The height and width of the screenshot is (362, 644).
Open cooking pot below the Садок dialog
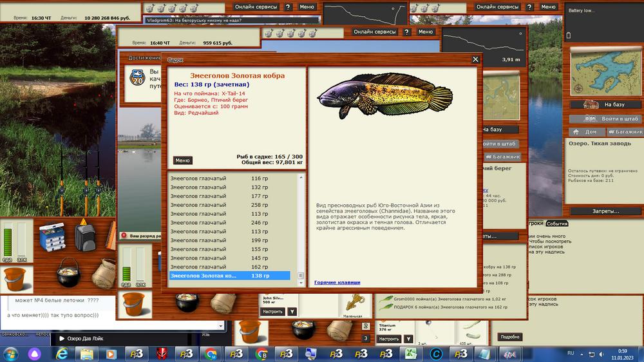tap(187, 302)
